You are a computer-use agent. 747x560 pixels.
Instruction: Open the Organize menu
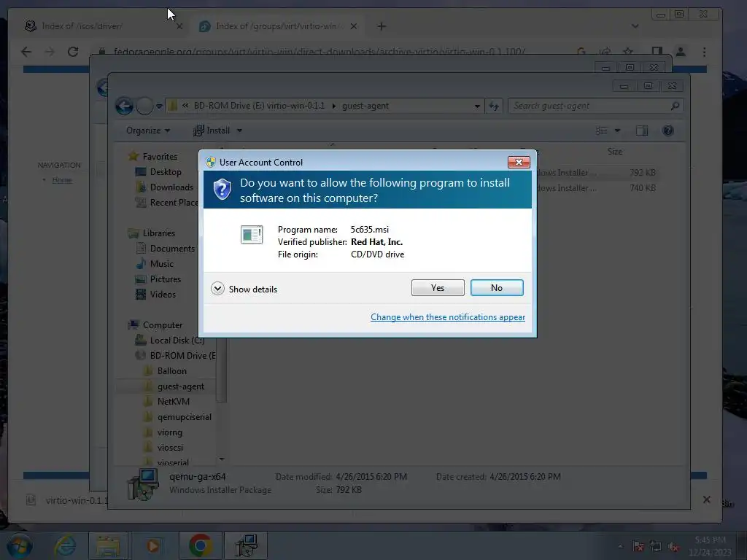tap(147, 131)
